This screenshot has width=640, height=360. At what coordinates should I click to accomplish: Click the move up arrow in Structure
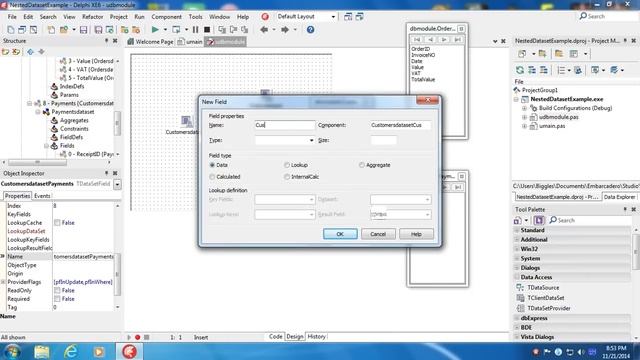(x=30, y=52)
